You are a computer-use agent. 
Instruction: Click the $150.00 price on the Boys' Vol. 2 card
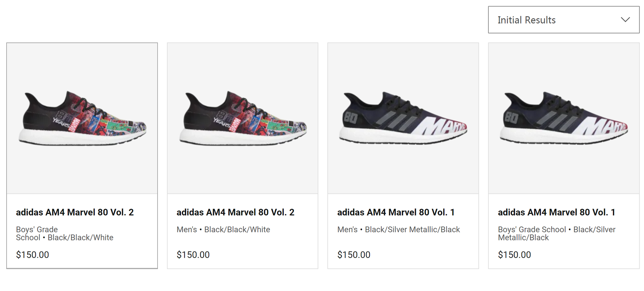(x=32, y=255)
